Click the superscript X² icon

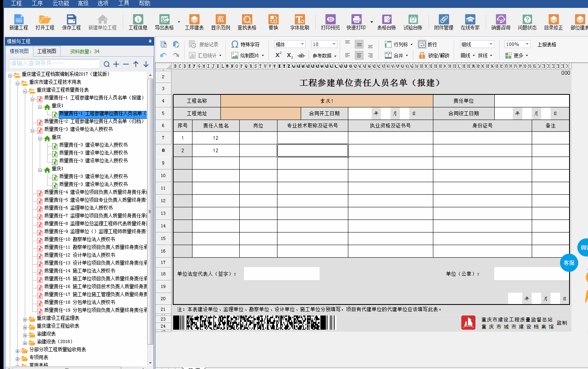[x=278, y=55]
